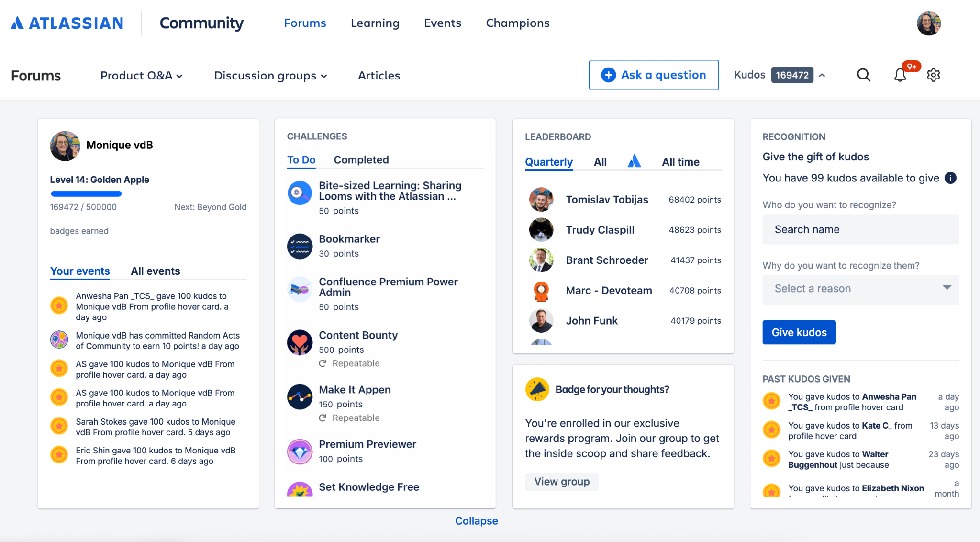Click the Premium Previewer diamond badge icon
Viewport: 980px width, 542px height.
[300, 452]
